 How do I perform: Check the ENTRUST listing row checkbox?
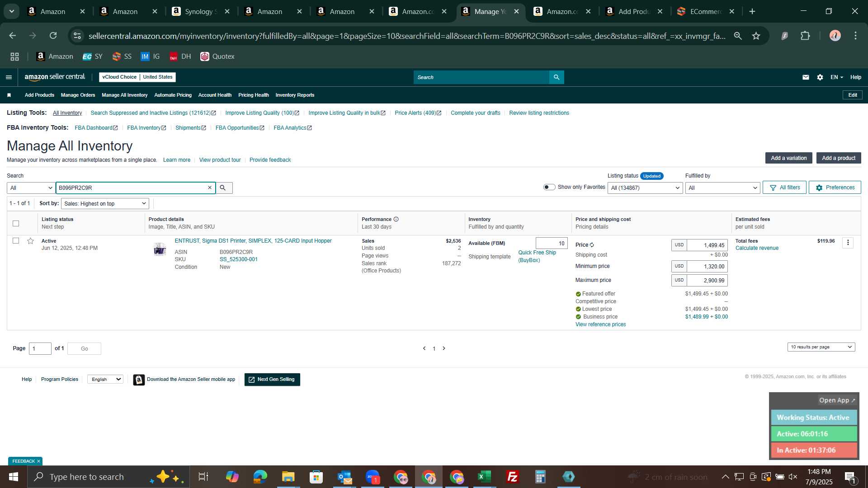tap(16, 241)
